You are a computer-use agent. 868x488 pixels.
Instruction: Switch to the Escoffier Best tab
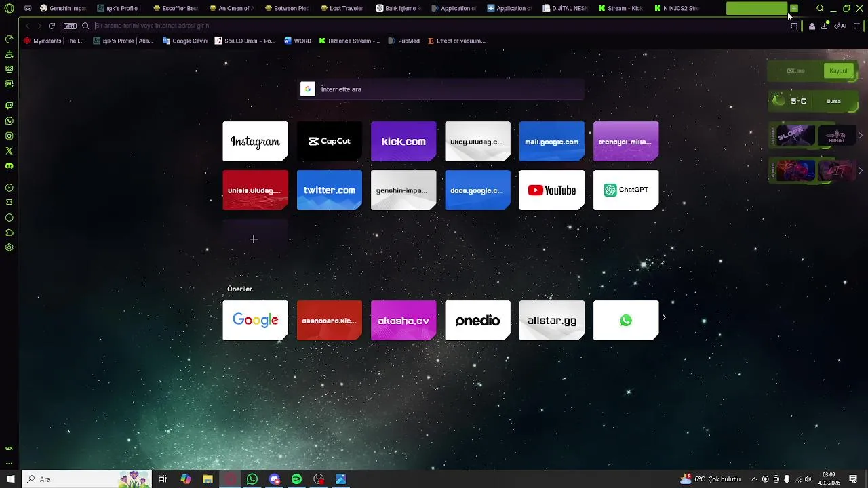click(176, 9)
